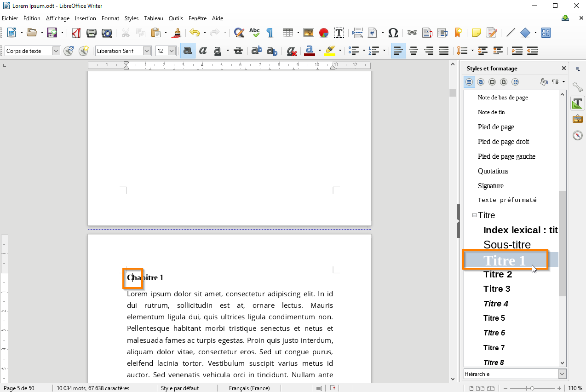Click the Omega special character icon
Image resolution: width=586 pixels, height=392 pixels.
point(393,33)
